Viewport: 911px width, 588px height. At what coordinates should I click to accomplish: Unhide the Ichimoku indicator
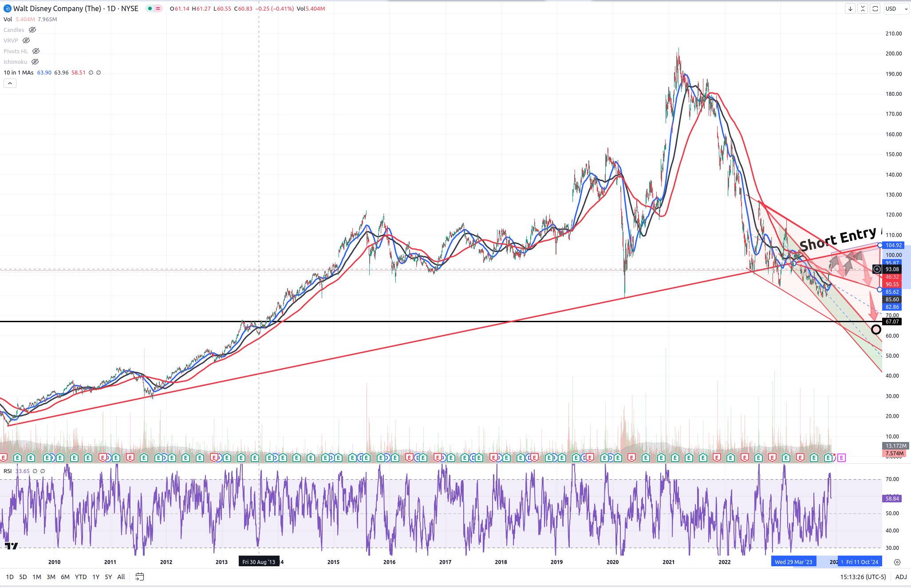point(35,62)
